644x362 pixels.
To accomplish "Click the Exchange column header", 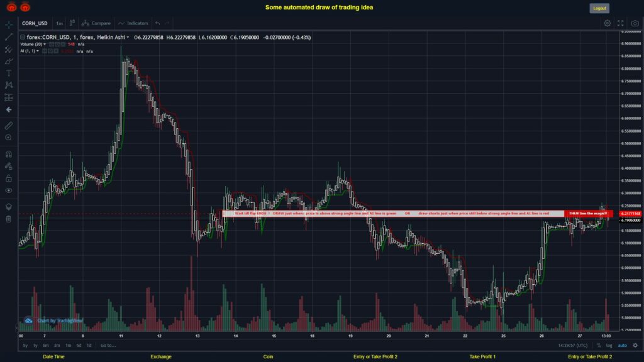I will pos(161,357).
